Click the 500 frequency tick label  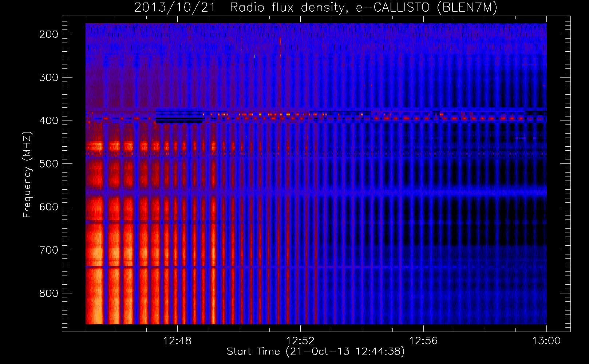(x=49, y=164)
